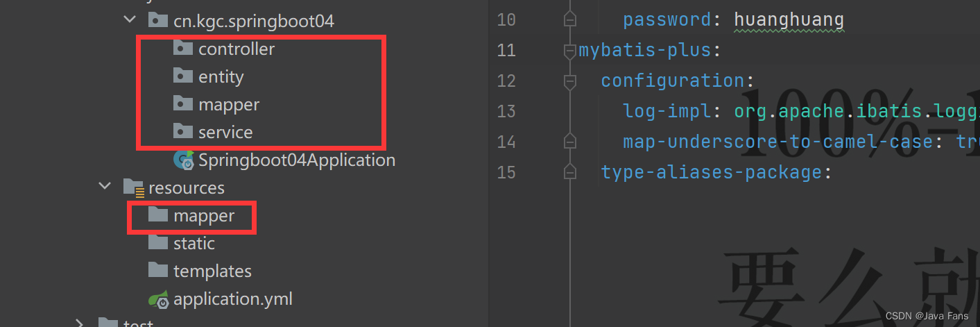The image size is (980, 327).
Task: Click the service package folder icon
Action: pyautogui.click(x=182, y=132)
